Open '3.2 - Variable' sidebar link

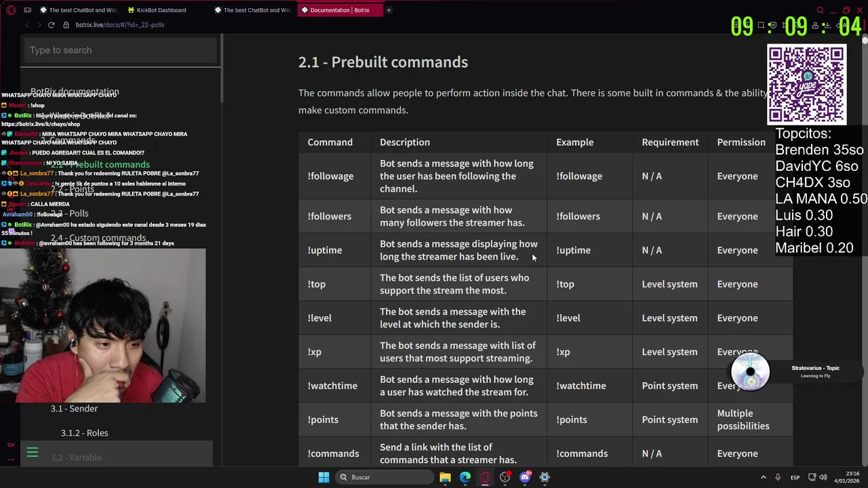coord(76,457)
